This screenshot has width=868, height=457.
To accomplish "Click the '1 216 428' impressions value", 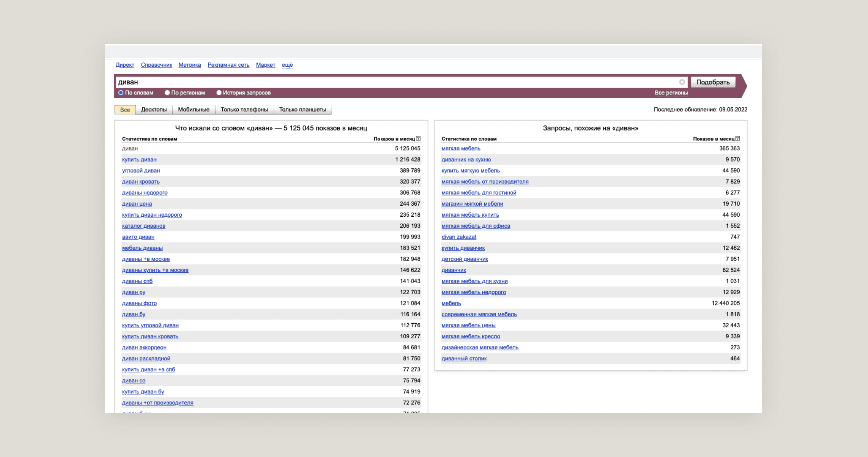I will point(408,160).
